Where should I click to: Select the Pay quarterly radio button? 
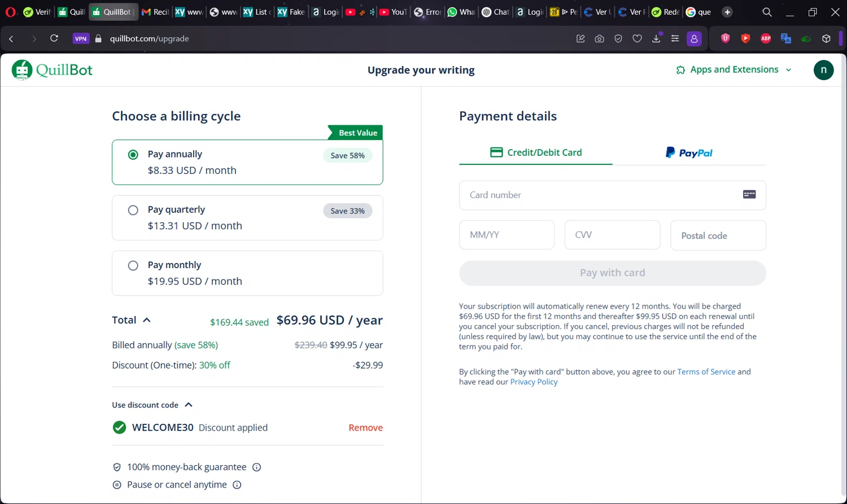133,210
